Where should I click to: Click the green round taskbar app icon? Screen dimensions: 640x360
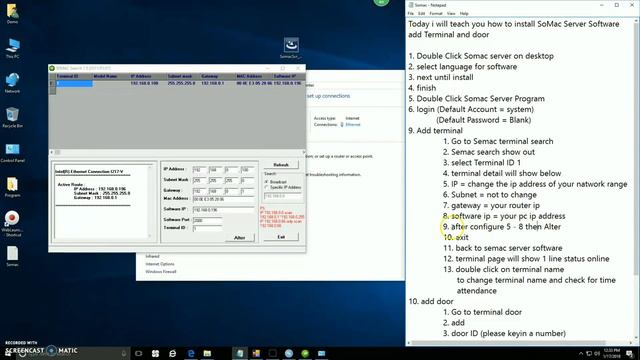point(305,353)
